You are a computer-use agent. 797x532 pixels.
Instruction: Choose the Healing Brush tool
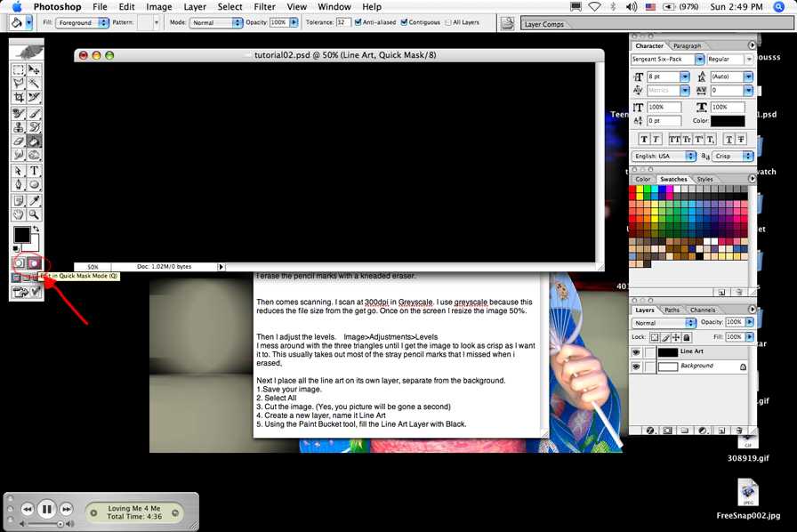point(19,113)
